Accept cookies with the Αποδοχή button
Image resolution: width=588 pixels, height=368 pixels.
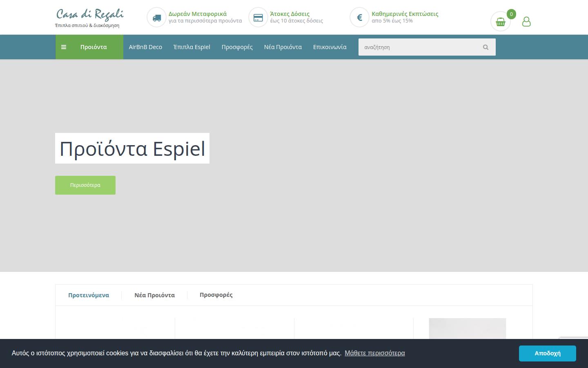[548, 353]
